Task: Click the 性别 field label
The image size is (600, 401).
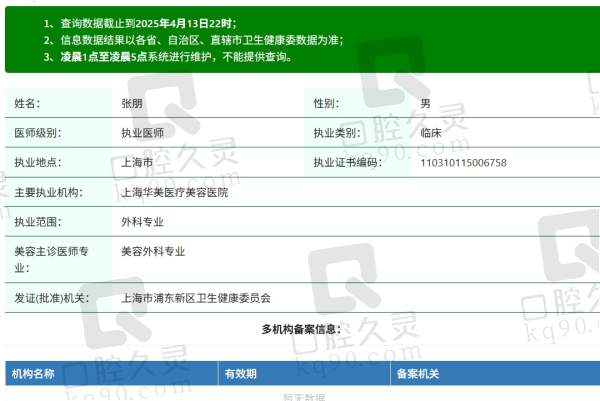Action: coord(326,103)
